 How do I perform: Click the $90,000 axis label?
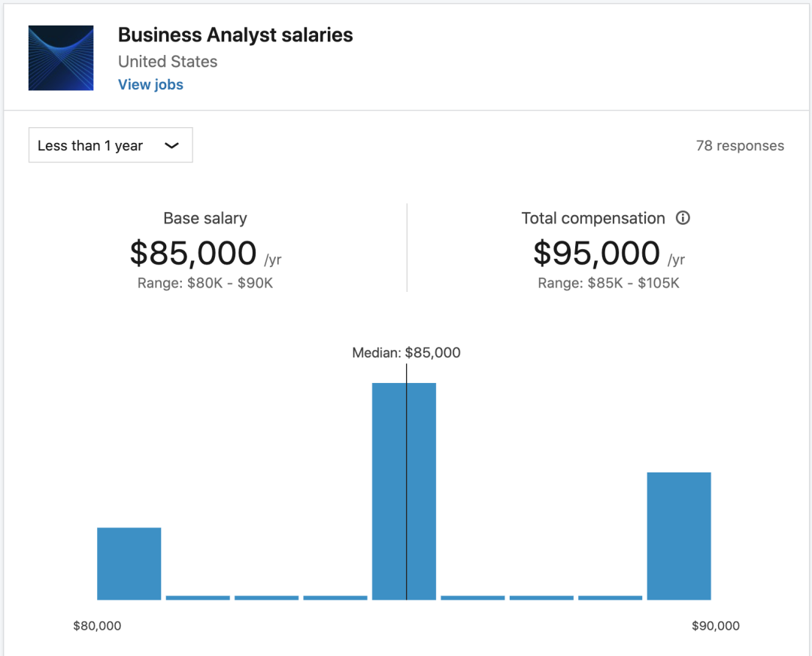(x=715, y=626)
